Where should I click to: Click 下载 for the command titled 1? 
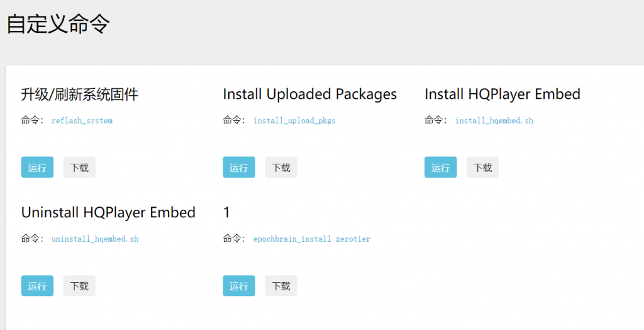tap(281, 285)
